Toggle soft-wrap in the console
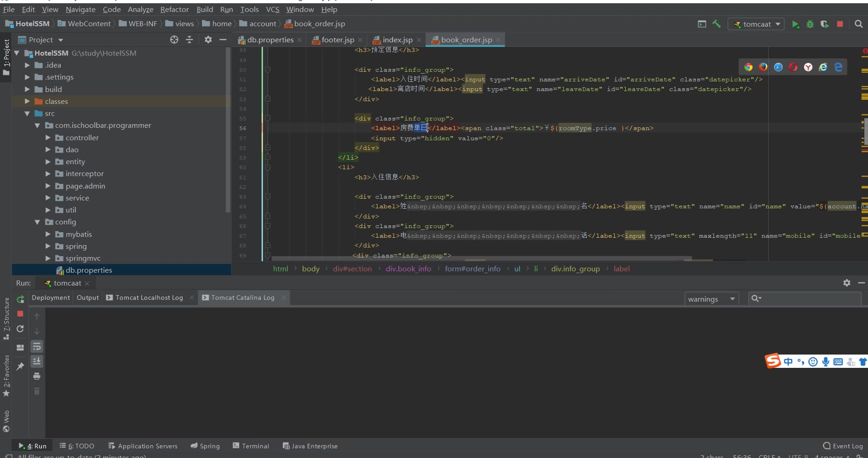Image resolution: width=868 pixels, height=458 pixels. [x=37, y=346]
